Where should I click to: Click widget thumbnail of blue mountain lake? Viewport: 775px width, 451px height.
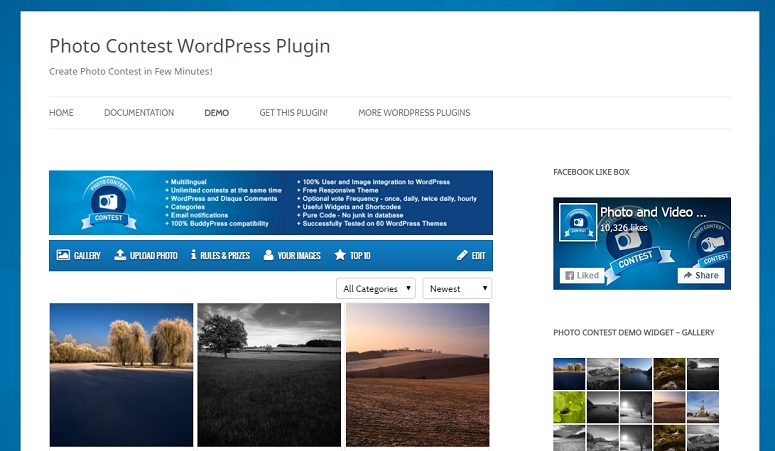[x=636, y=374]
